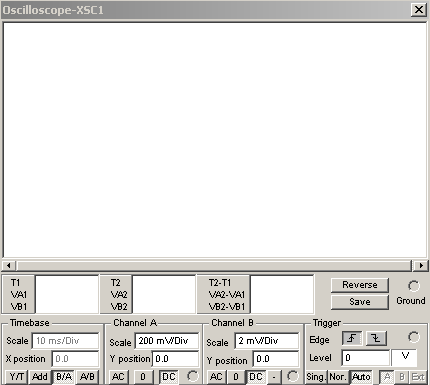This screenshot has width=430, height=385.
Task: Switch timebase to Y/T mode
Action: (16, 377)
